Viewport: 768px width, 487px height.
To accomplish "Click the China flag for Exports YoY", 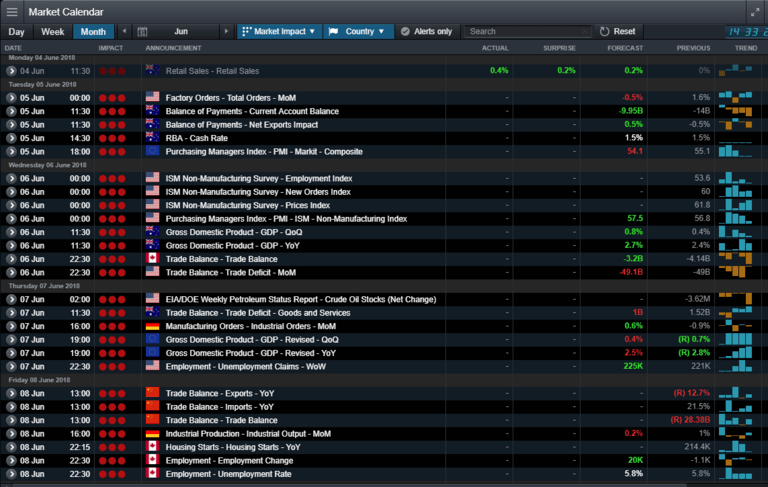I will (152, 392).
